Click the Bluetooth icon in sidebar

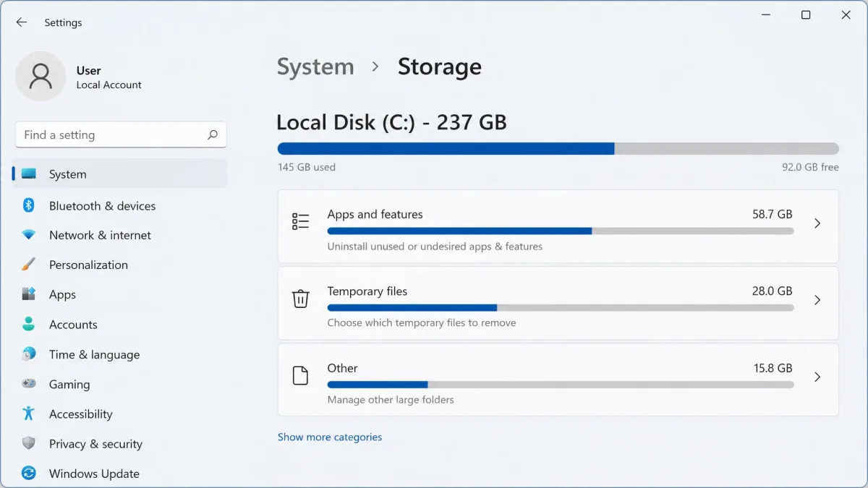[29, 205]
